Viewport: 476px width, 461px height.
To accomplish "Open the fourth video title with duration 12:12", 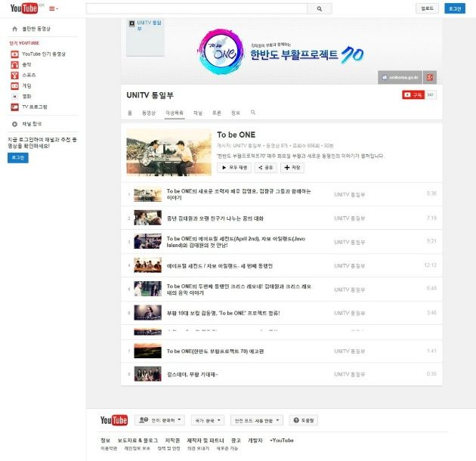I will click(x=219, y=266).
